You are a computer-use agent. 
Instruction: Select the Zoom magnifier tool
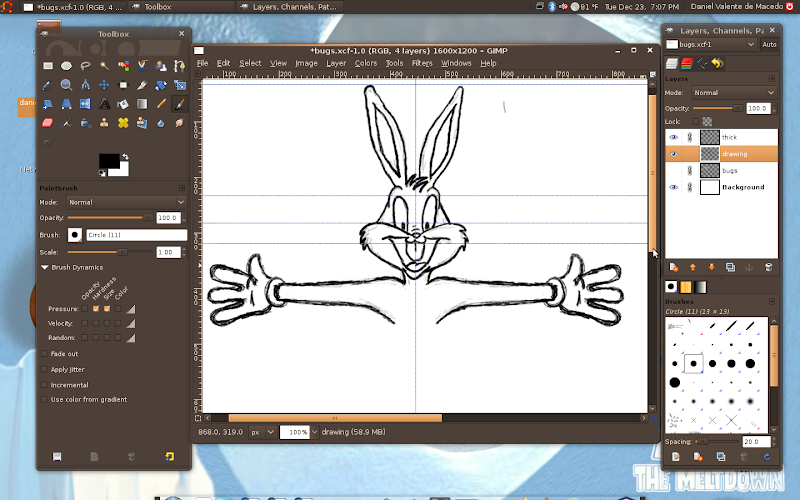[x=66, y=85]
